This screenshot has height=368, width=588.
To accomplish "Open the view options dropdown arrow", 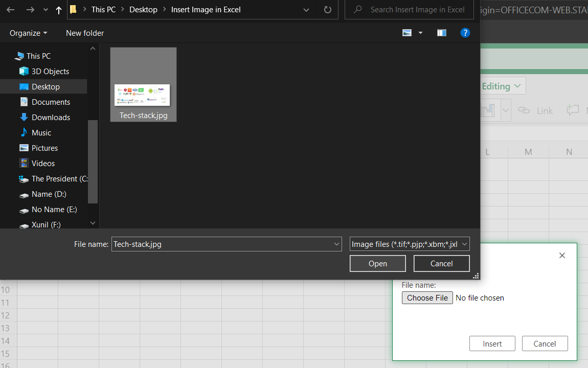I will (420, 33).
